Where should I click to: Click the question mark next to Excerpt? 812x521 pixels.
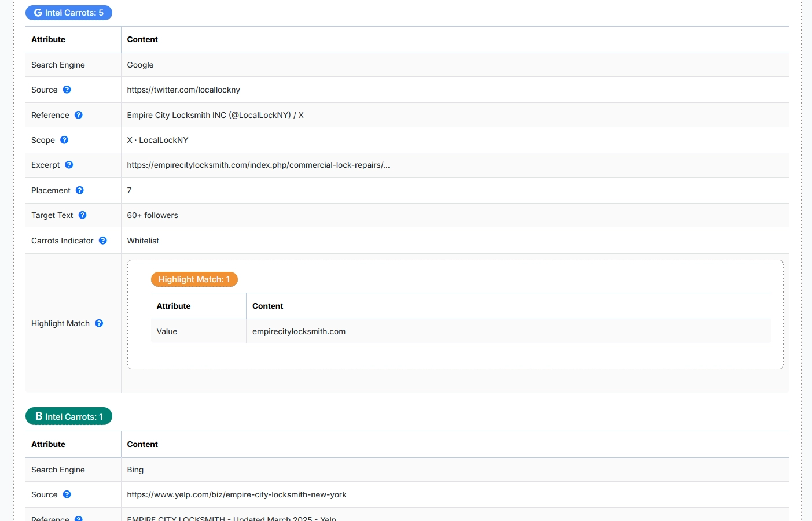coord(69,165)
